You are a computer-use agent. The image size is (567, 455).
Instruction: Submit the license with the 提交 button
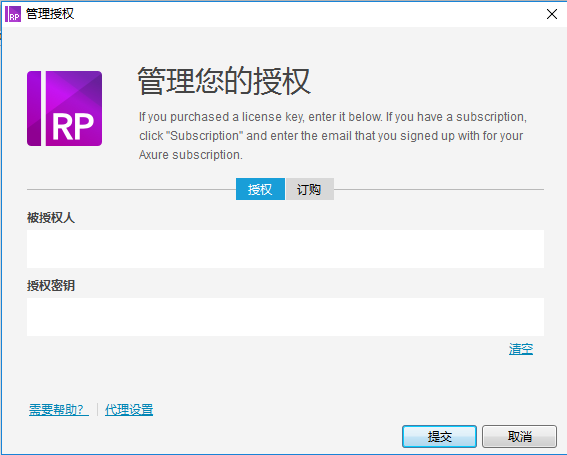pyautogui.click(x=439, y=437)
